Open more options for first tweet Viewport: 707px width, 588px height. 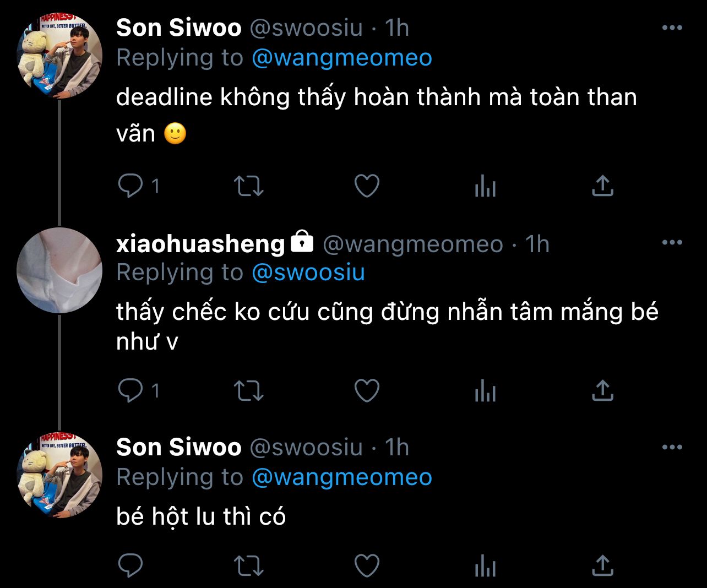(x=672, y=28)
